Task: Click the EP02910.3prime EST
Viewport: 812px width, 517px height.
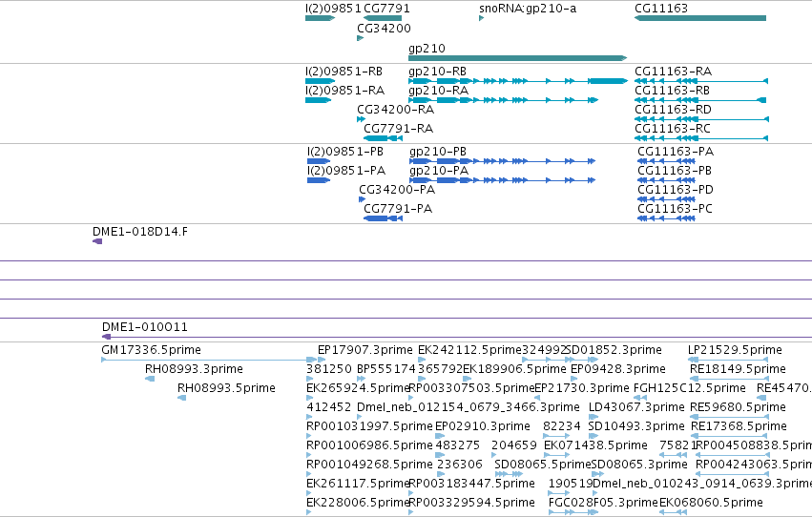Action: [x=440, y=436]
